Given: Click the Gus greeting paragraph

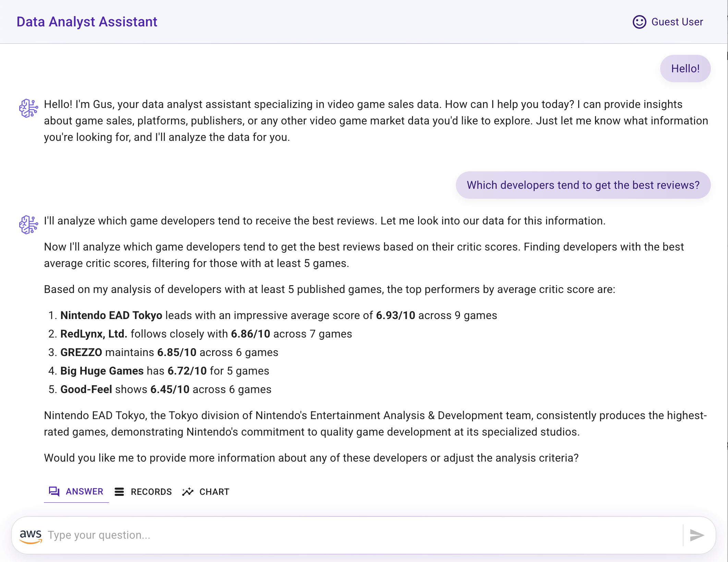Looking at the screenshot, I should (376, 121).
